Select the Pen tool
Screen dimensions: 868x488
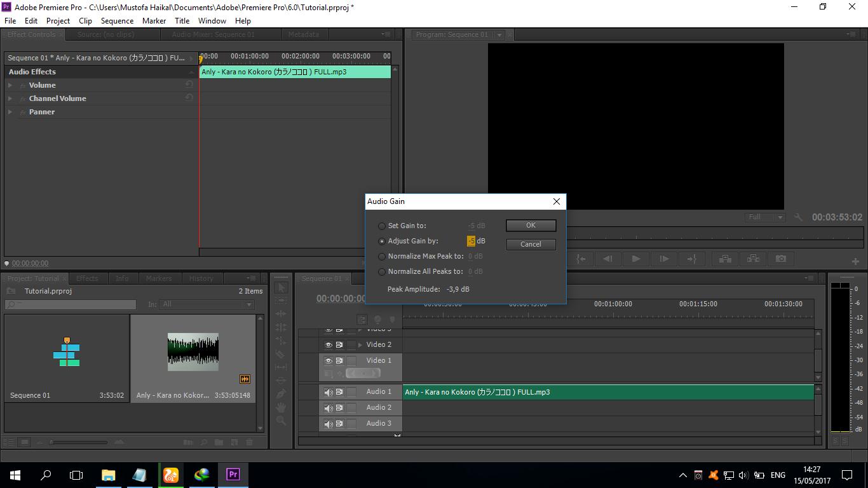click(x=281, y=394)
